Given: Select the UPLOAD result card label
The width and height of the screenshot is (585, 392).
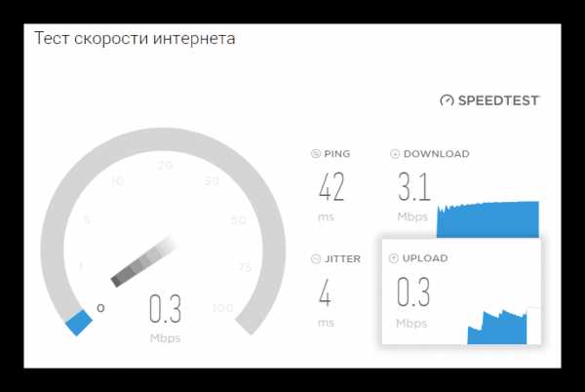Looking at the screenshot, I should [x=425, y=258].
